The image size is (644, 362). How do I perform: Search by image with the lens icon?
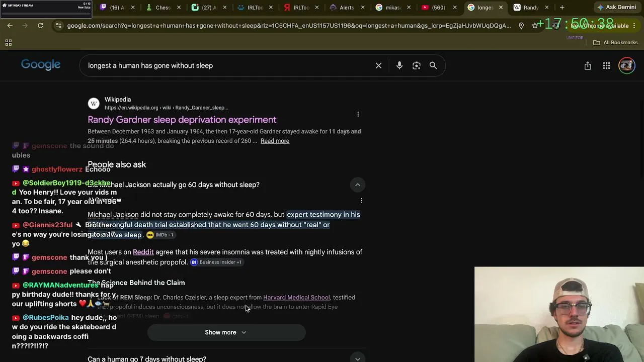(417, 65)
